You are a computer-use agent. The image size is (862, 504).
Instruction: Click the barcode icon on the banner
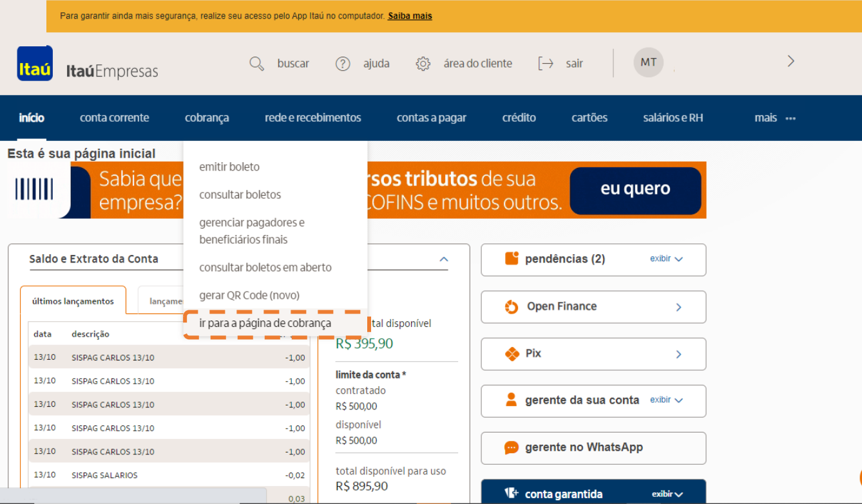(34, 189)
